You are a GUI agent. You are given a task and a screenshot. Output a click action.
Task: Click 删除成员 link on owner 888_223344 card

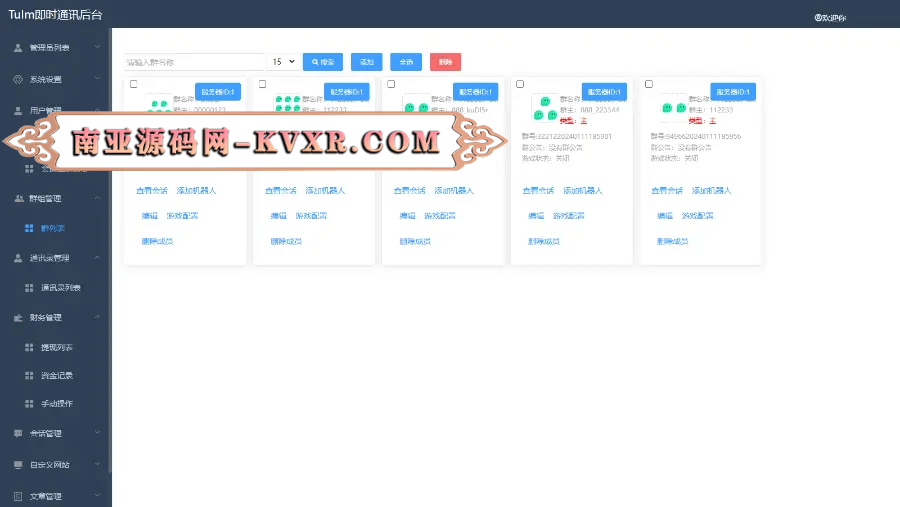pos(544,241)
